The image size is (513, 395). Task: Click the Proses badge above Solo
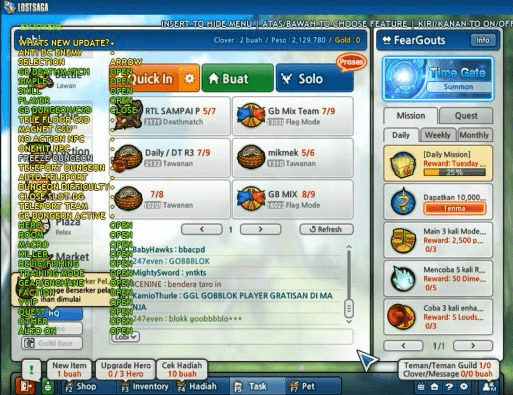351,62
